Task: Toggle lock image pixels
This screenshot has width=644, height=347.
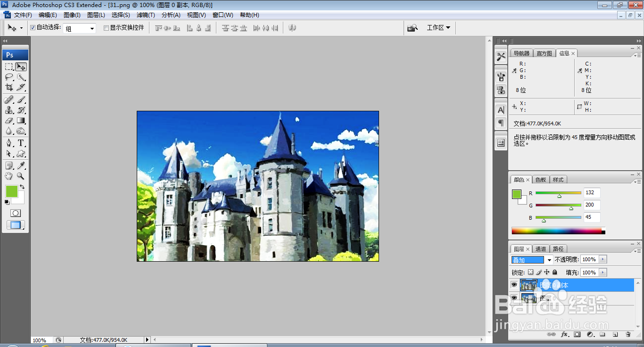Action: [x=539, y=272]
